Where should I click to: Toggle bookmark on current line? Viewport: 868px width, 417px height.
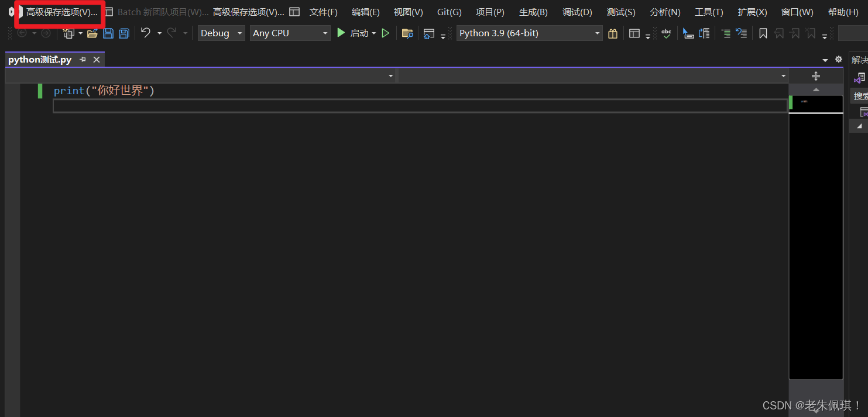pos(763,33)
